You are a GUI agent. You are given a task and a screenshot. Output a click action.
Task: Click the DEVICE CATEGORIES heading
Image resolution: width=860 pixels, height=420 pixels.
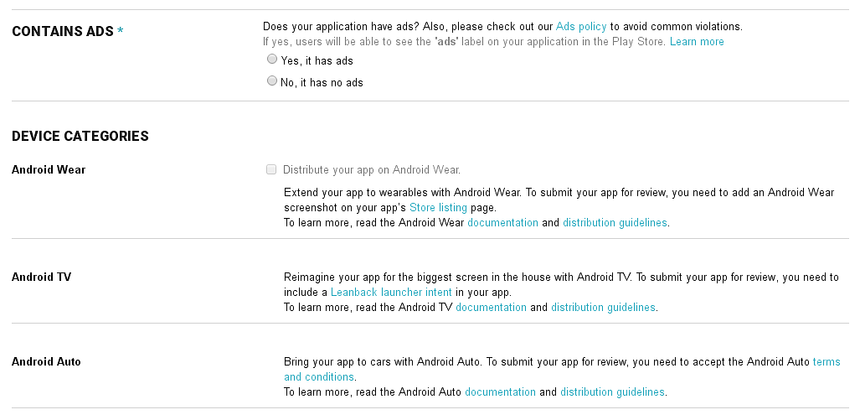[80, 136]
